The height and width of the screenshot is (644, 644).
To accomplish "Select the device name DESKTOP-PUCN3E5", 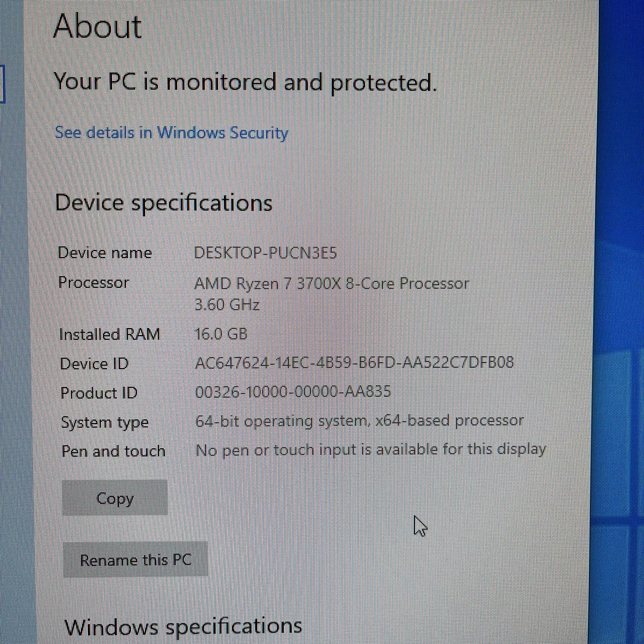I will click(x=265, y=253).
